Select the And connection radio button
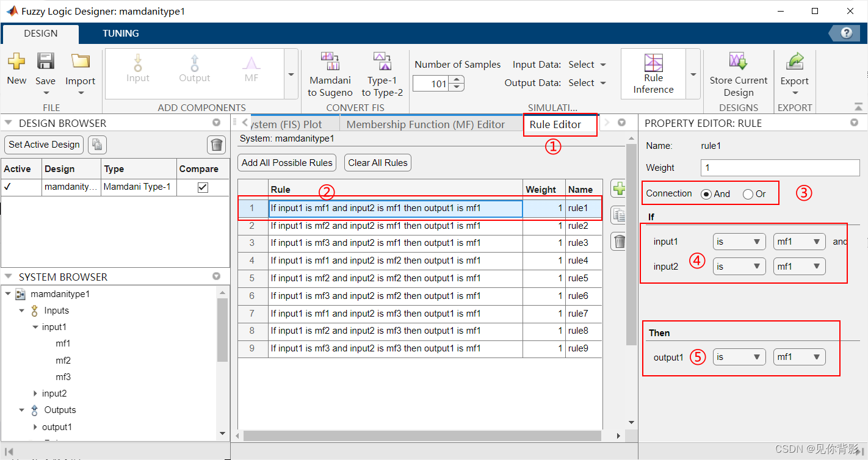The width and height of the screenshot is (868, 460). pos(706,194)
